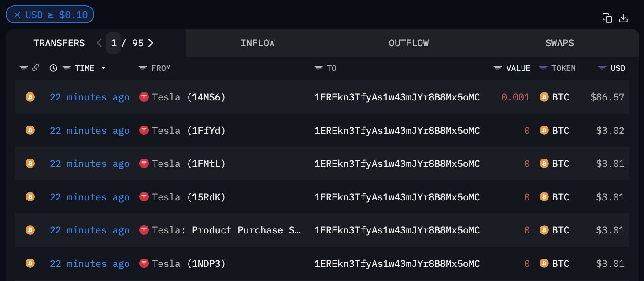
Task: Copy the transfers table with copy icon
Action: click(x=607, y=18)
